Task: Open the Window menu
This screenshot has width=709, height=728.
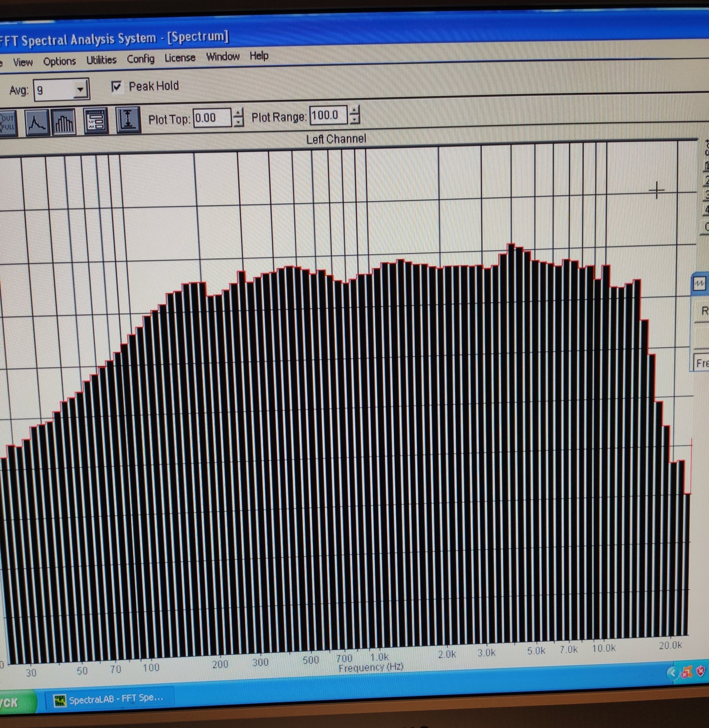Action: (x=223, y=56)
